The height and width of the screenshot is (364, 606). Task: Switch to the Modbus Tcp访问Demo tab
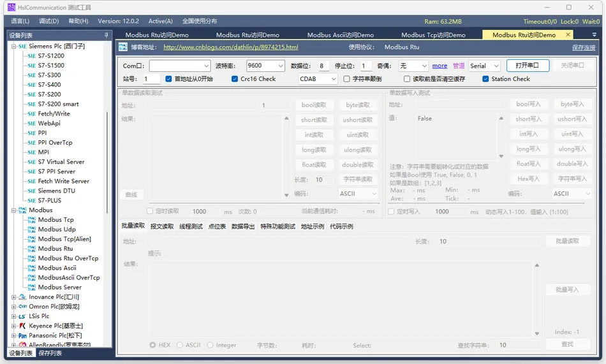[433, 35]
